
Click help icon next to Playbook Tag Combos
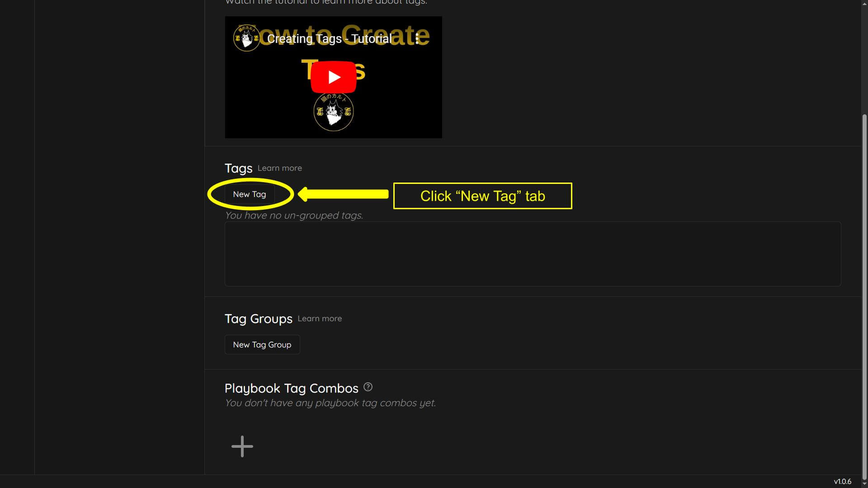tap(368, 387)
